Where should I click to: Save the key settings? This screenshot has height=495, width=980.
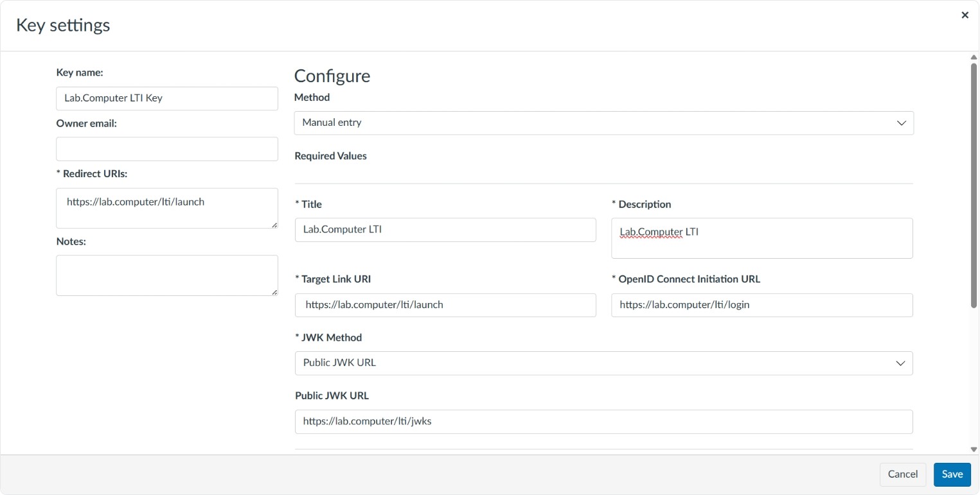[952, 474]
